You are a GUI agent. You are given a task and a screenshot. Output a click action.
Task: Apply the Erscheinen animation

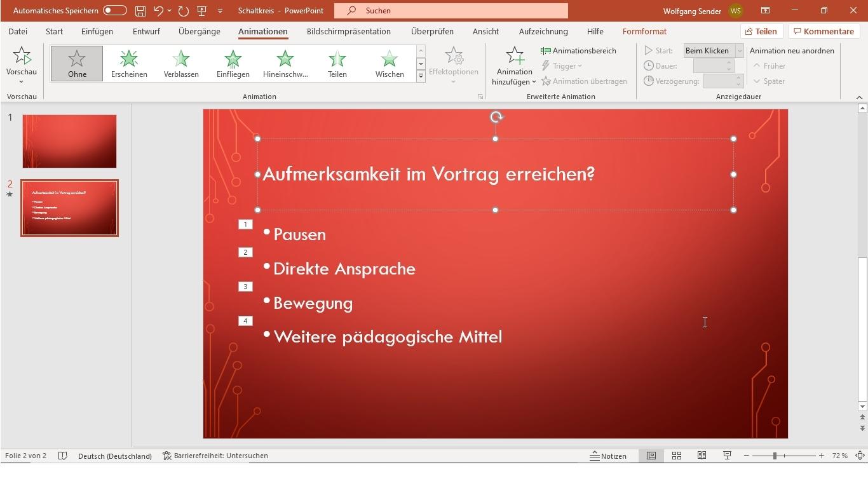point(129,64)
